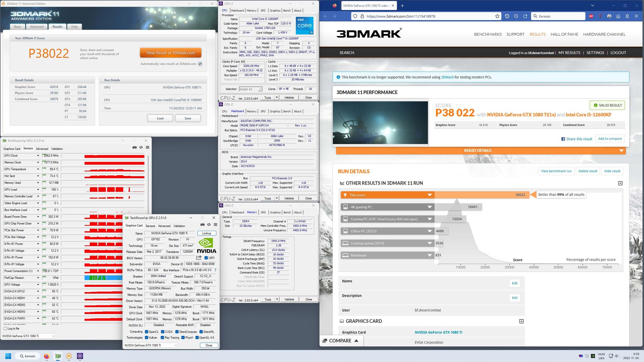
Task: Switch to Advanced tab in 3DMark 11
Action: coord(37,27)
